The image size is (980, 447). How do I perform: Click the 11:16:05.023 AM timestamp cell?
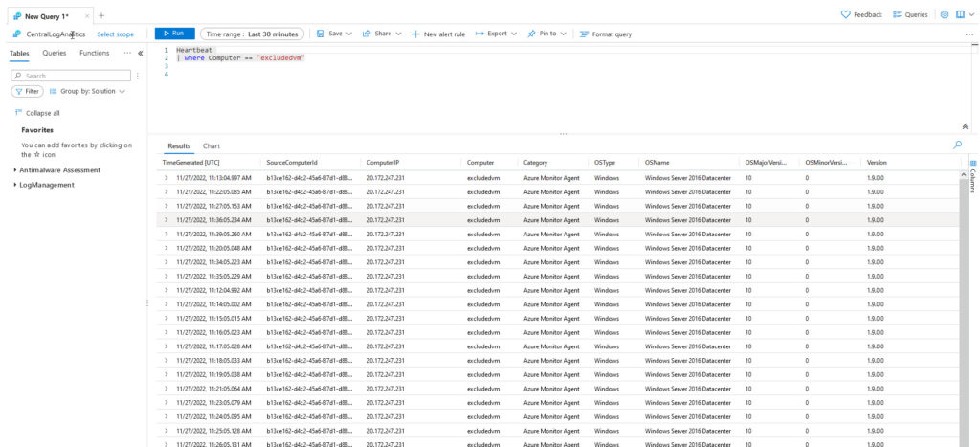[x=213, y=332]
